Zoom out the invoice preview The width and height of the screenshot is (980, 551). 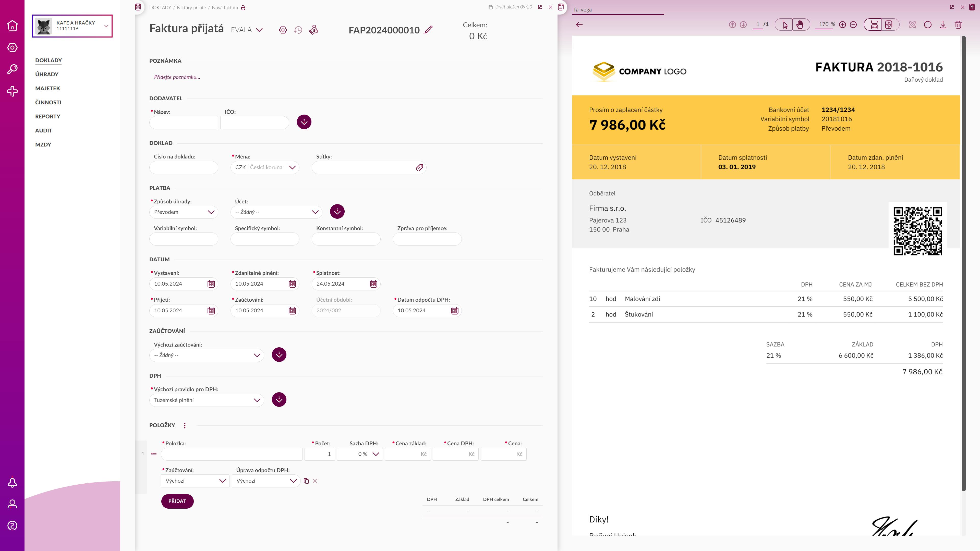click(853, 25)
